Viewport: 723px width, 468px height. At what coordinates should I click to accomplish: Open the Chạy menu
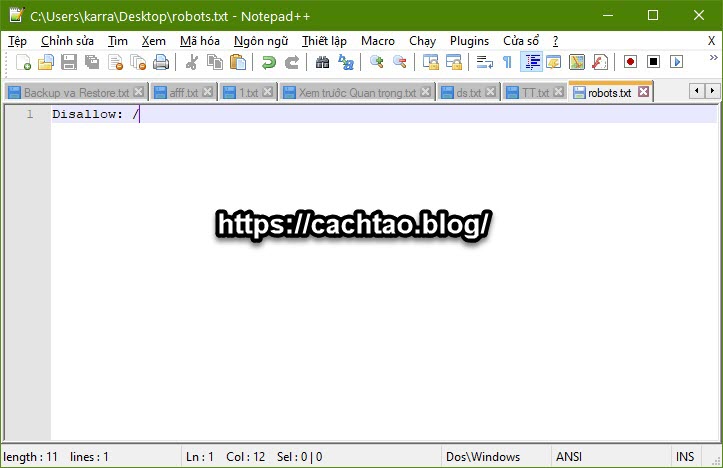pyautogui.click(x=422, y=41)
